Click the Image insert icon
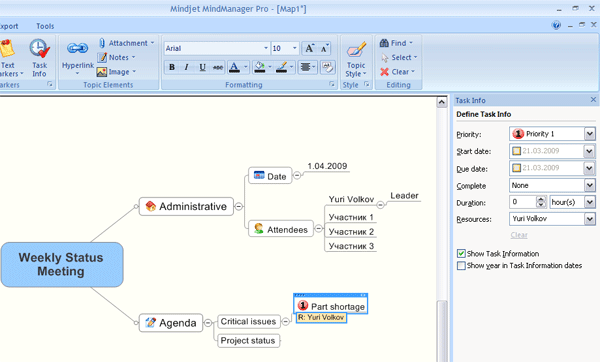The width and height of the screenshot is (600, 362). click(101, 72)
